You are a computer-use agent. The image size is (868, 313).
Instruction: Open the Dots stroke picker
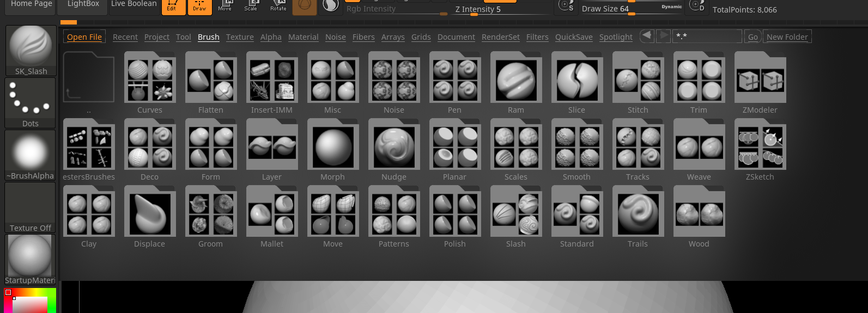tap(31, 103)
